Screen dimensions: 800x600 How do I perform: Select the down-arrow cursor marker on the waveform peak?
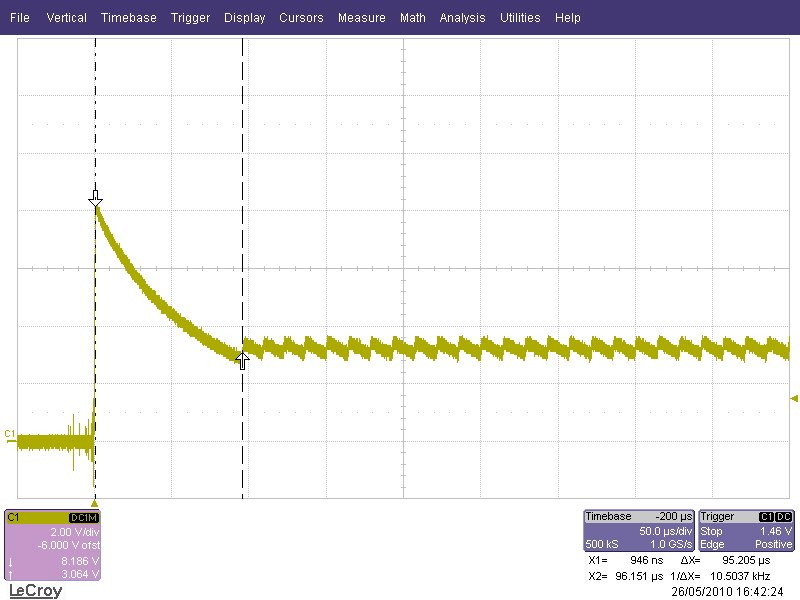click(x=95, y=199)
